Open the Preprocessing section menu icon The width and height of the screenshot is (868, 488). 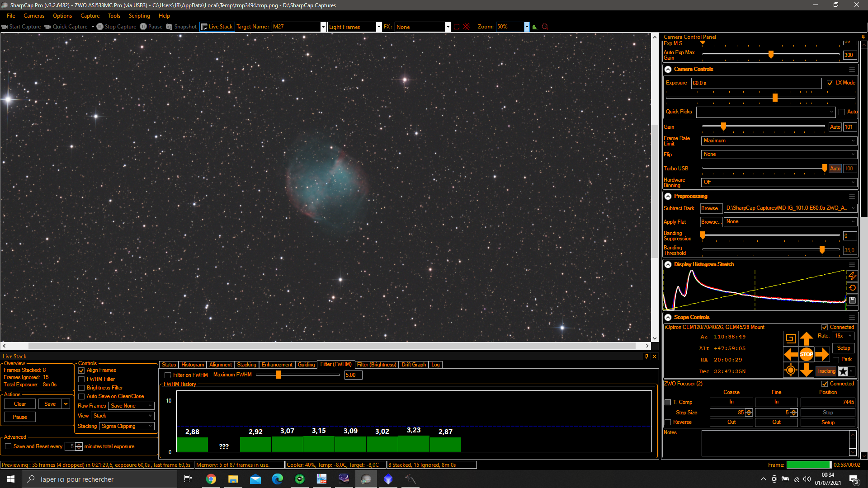coord(852,197)
